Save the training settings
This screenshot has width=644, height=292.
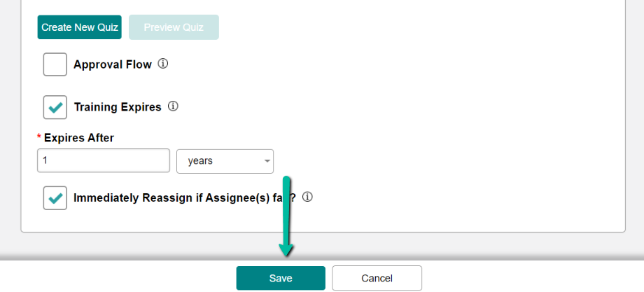[281, 278]
